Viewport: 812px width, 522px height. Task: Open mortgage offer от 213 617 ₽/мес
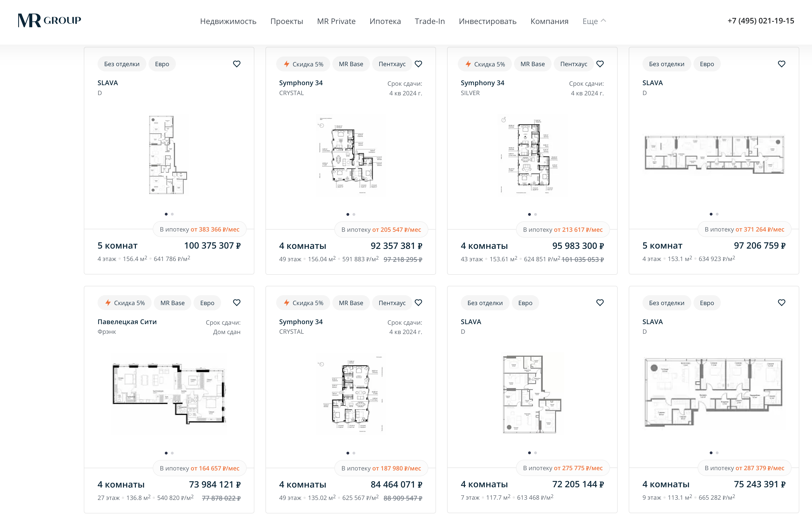[x=563, y=230]
